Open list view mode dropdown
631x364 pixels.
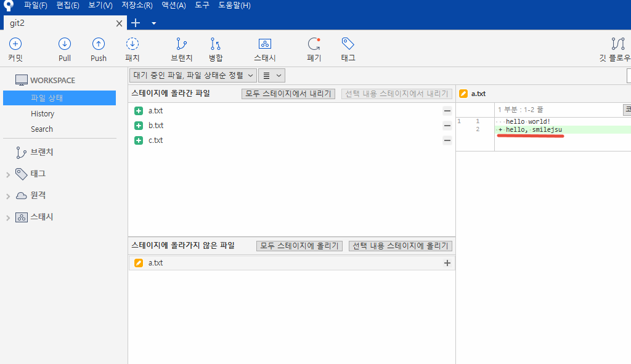[x=272, y=76]
